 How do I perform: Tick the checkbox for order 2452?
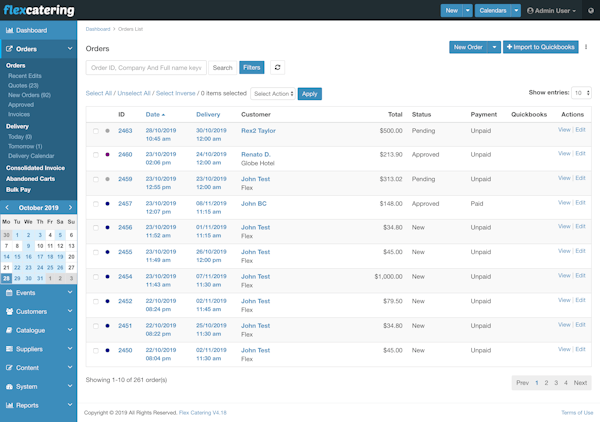(96, 301)
